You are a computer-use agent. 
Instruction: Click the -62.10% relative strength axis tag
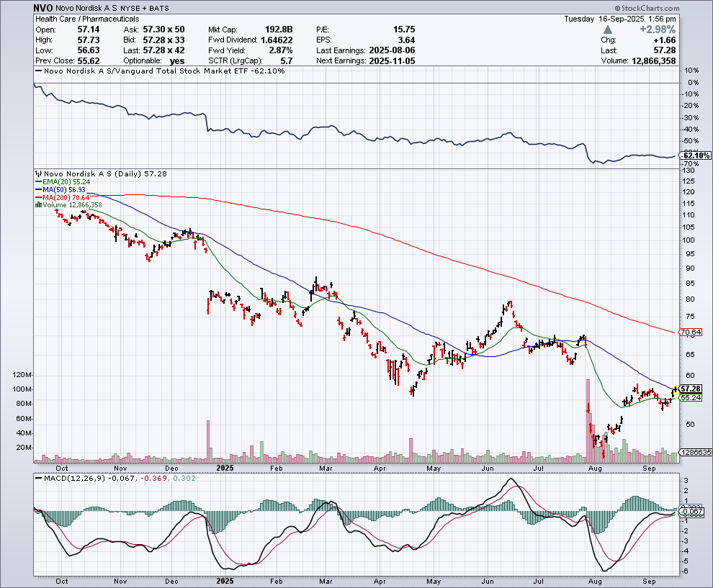click(695, 155)
